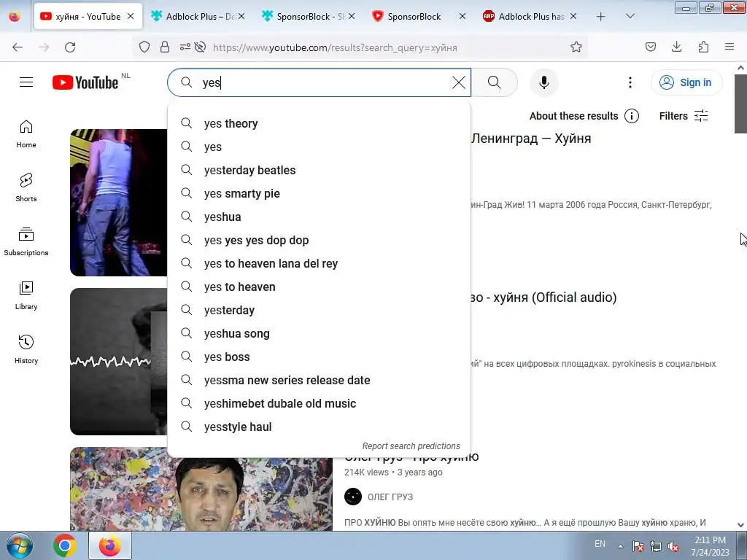Open the ОЛЕГ ГРУЗ channel link

coord(390,497)
